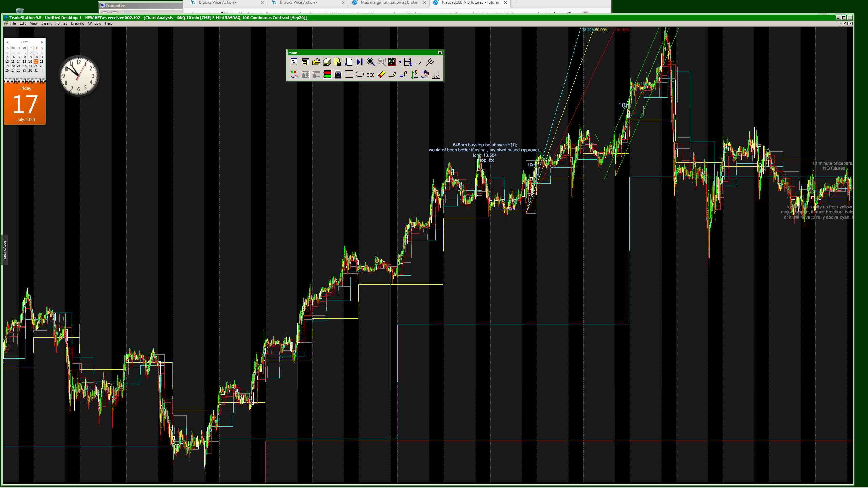Select the line with pencil tool
This screenshot has width=868, height=488.
392,74
